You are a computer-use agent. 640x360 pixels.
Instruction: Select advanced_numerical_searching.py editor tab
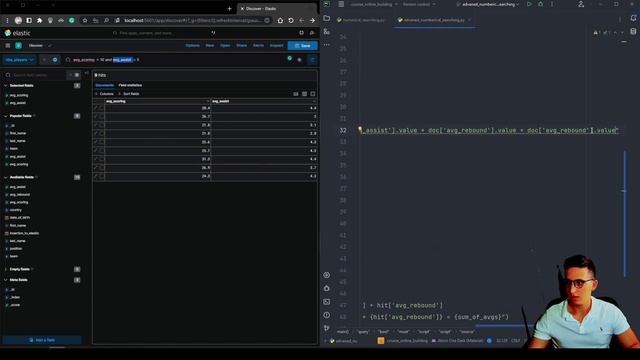tap(434, 20)
